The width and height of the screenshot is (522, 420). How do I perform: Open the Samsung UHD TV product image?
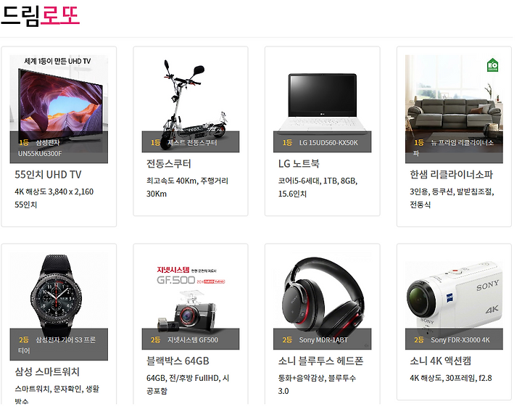(59, 109)
